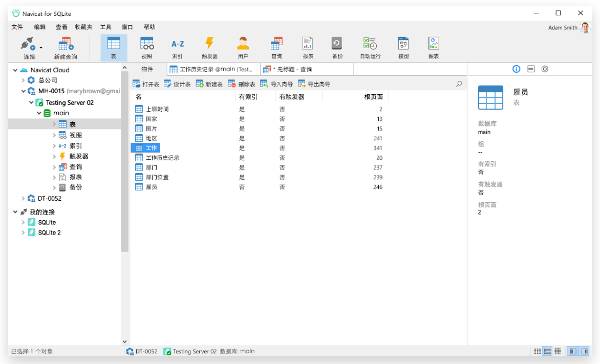Image resolution: width=600 pixels, height=364 pixels.
Task: Select the 表 tables toolbar icon
Action: point(114,48)
